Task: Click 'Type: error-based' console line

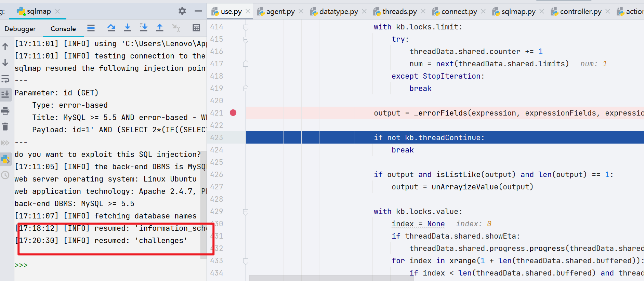Action: (70, 105)
